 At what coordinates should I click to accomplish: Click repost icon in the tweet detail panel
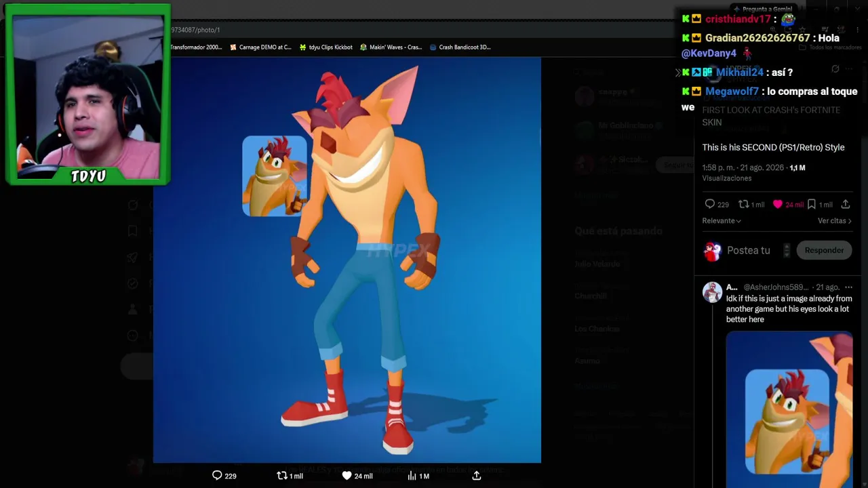(743, 204)
